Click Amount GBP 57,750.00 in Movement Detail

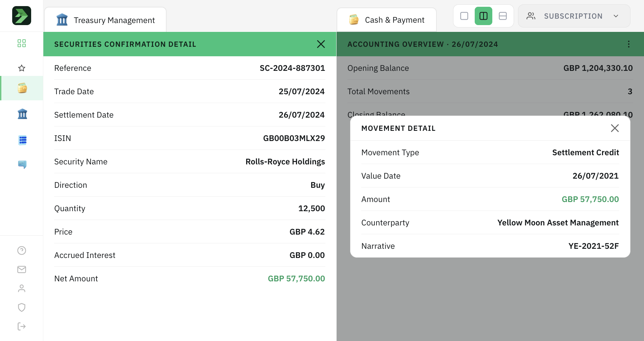(x=590, y=199)
